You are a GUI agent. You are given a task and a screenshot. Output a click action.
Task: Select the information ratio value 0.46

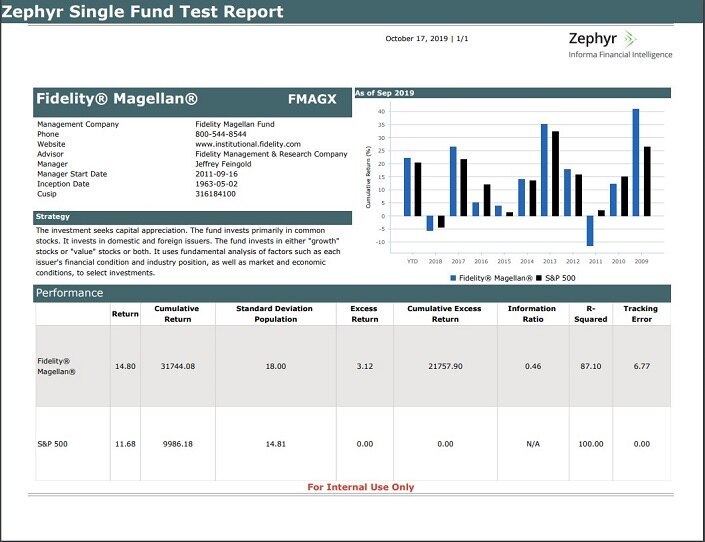tap(533, 366)
